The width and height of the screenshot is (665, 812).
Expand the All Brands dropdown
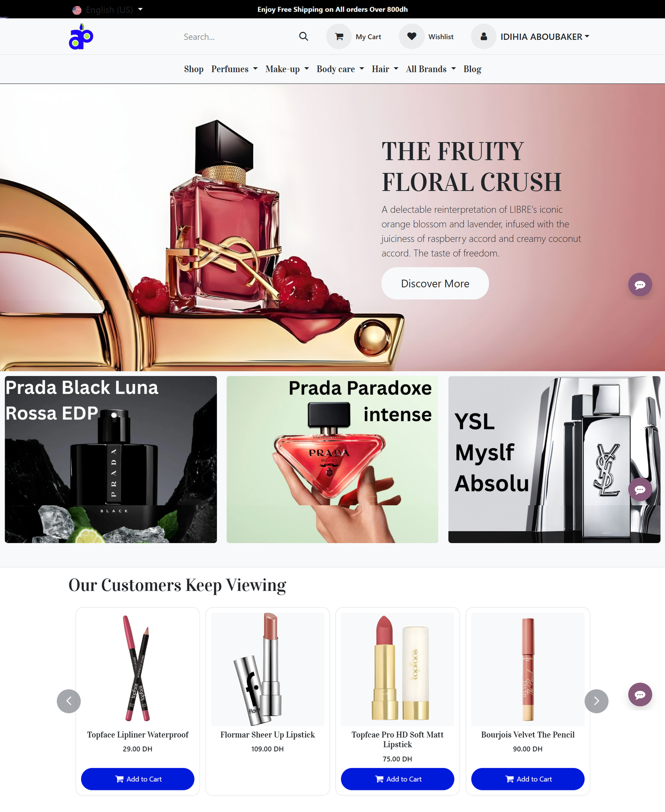(431, 69)
